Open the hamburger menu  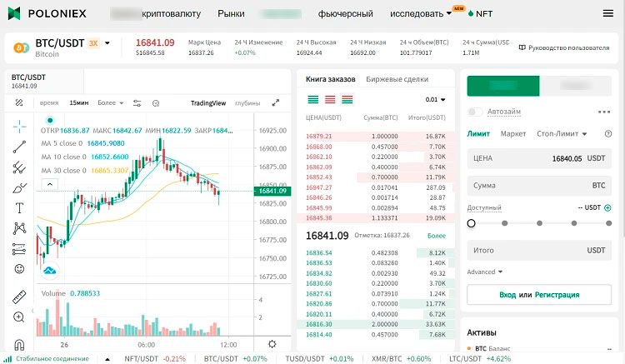pyautogui.click(x=607, y=14)
